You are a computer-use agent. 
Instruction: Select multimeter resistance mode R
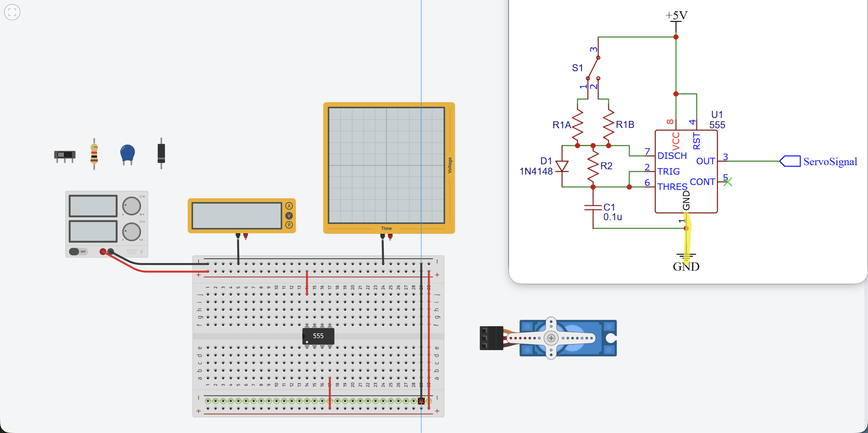click(x=289, y=225)
